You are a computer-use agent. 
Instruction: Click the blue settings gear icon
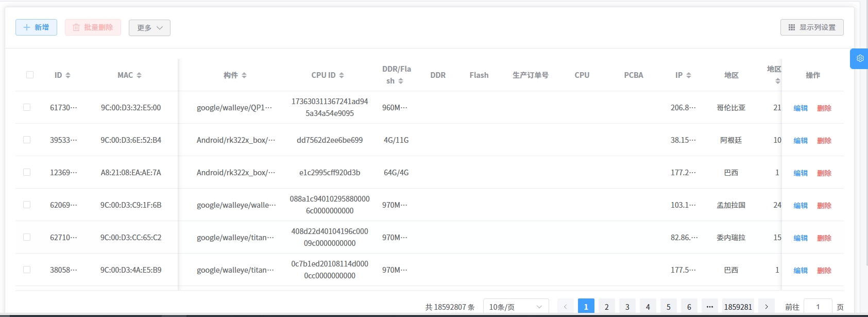(x=860, y=58)
